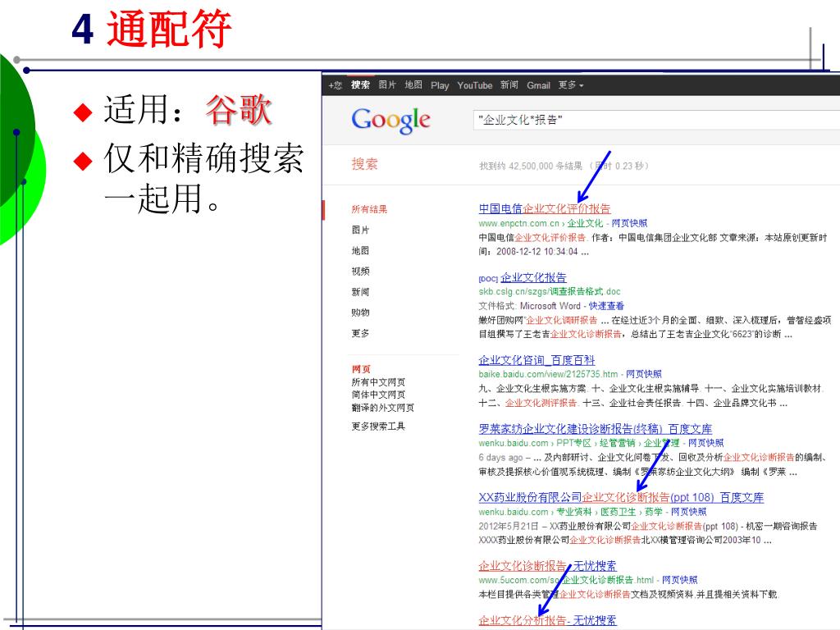Open Gmail from the navigation bar
This screenshot has height=630, width=840.
pos(538,85)
